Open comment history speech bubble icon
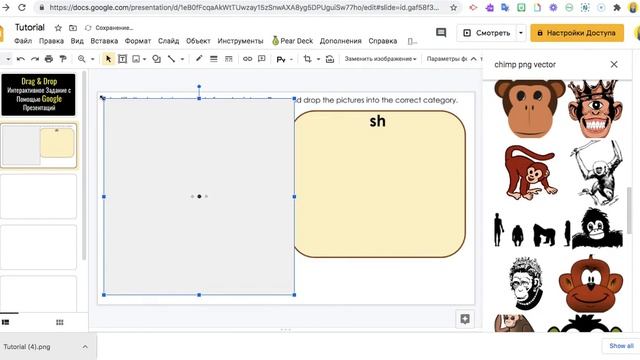This screenshot has width=640, height=360. tap(441, 33)
